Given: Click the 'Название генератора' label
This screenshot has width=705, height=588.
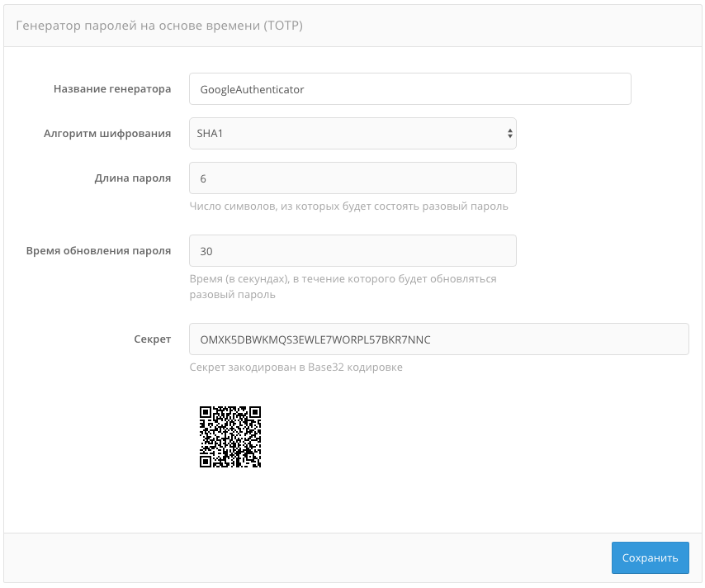Looking at the screenshot, I should [x=112, y=89].
